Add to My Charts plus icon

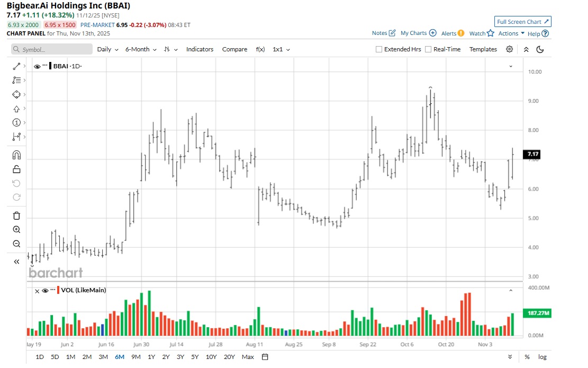(x=432, y=33)
